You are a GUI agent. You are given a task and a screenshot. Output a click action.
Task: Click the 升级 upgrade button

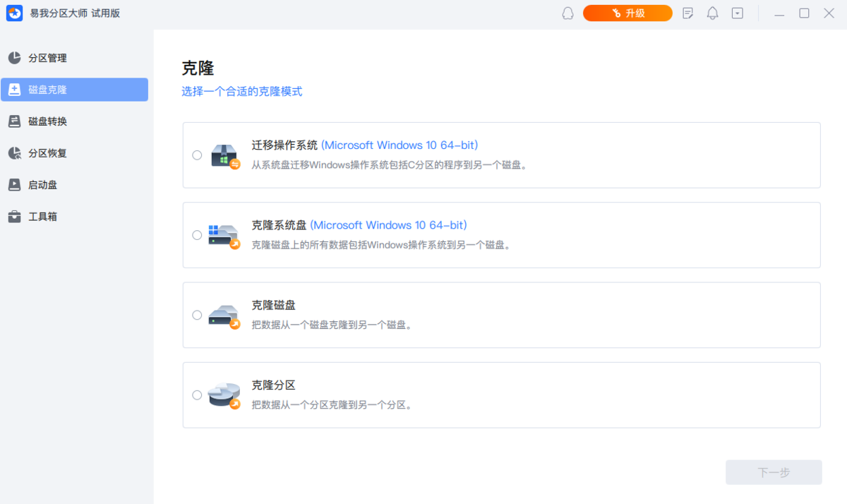[x=627, y=13]
